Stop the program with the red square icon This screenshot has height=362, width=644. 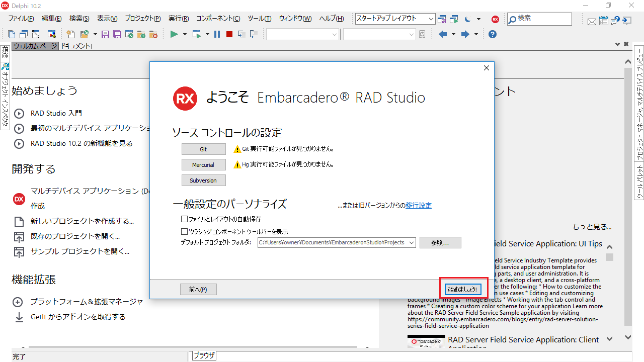click(x=229, y=34)
